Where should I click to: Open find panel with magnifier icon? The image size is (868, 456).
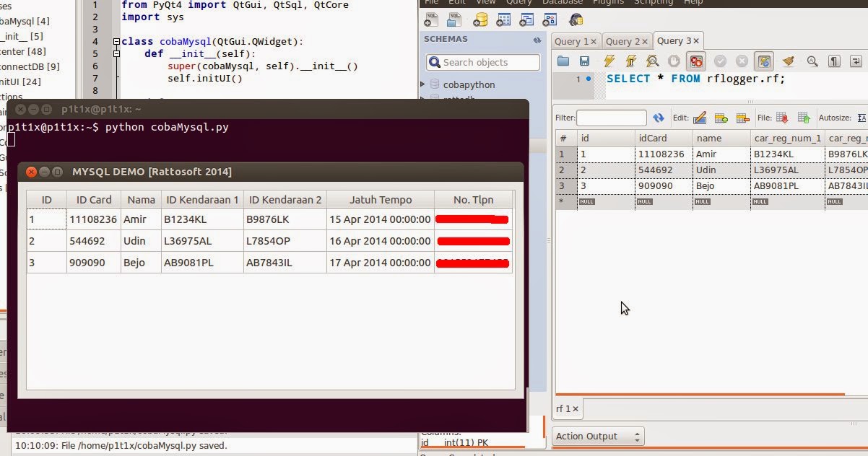812,61
